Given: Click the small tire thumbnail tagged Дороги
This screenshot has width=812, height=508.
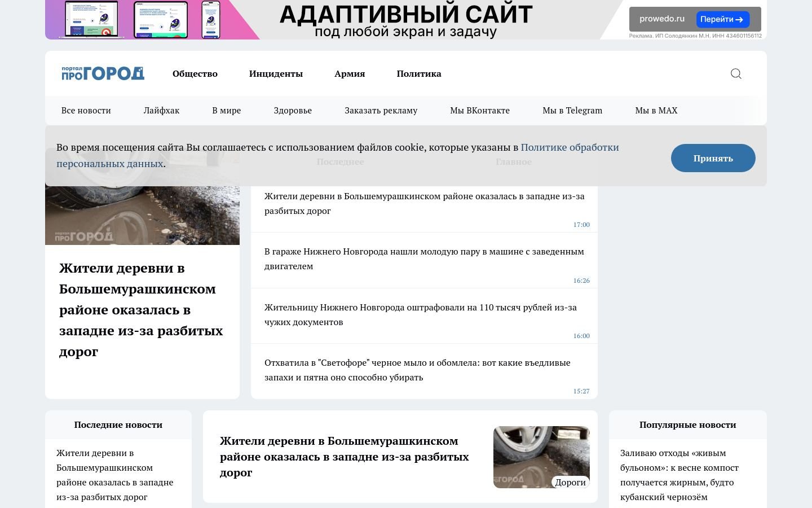Looking at the screenshot, I should click(x=541, y=457).
